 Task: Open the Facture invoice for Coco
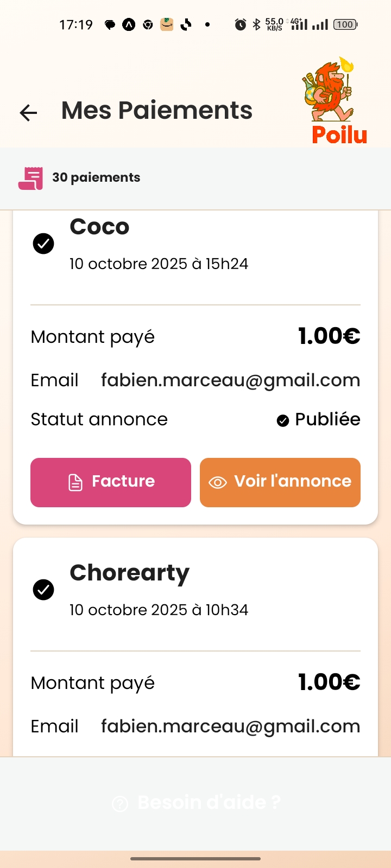[x=111, y=482]
